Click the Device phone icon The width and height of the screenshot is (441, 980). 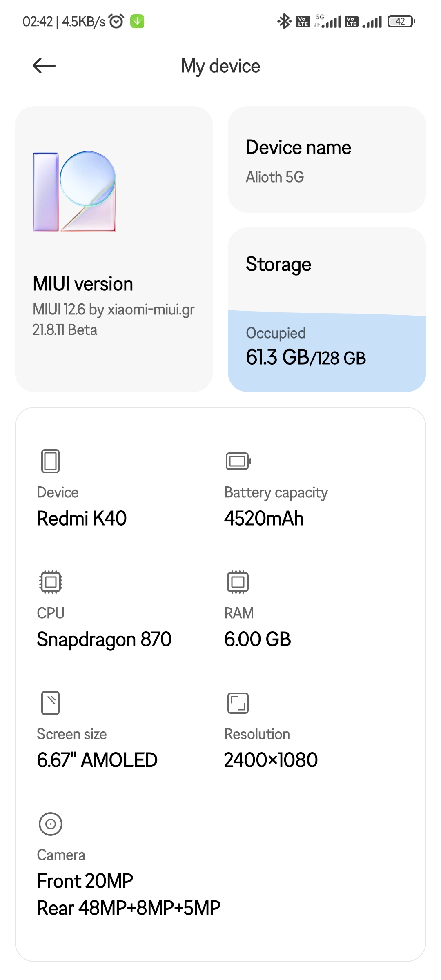click(x=51, y=461)
